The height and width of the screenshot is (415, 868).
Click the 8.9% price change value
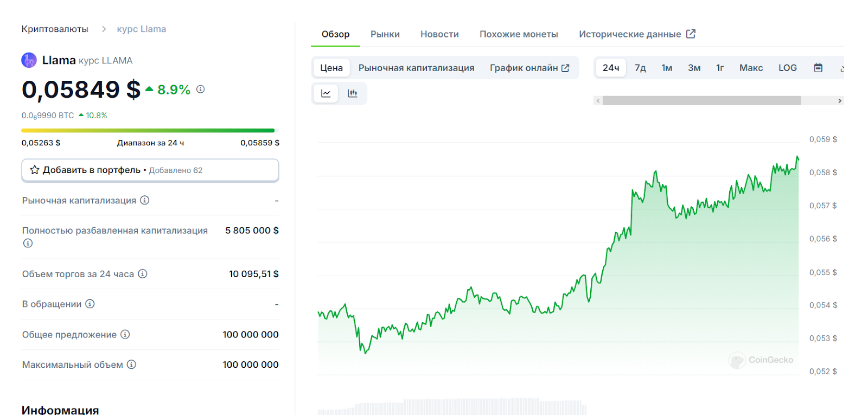[174, 90]
